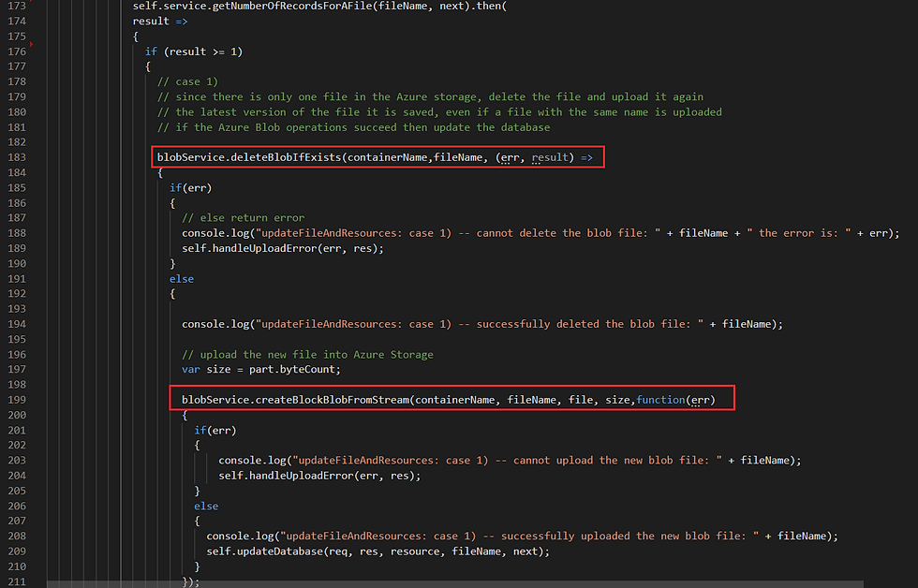
Task: Select line number 199 in the gutter
Action: click(17, 400)
